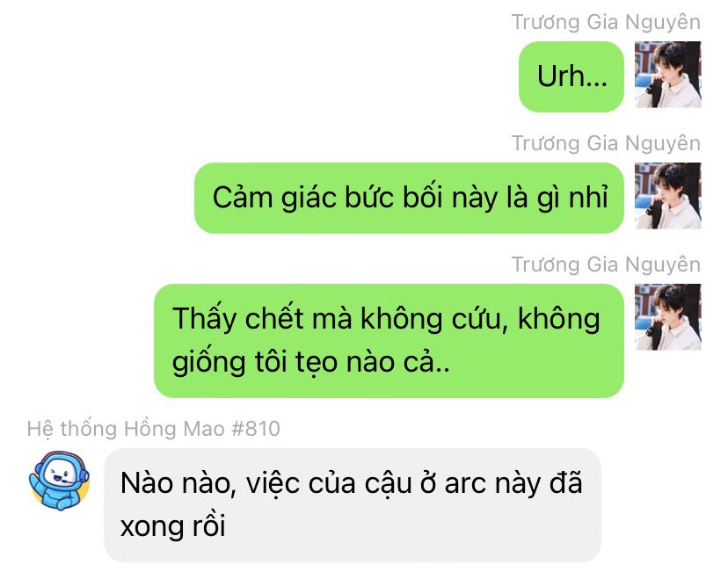
Task: Open the Hồng Mao bot mascot avatar
Action: pyautogui.click(x=59, y=481)
